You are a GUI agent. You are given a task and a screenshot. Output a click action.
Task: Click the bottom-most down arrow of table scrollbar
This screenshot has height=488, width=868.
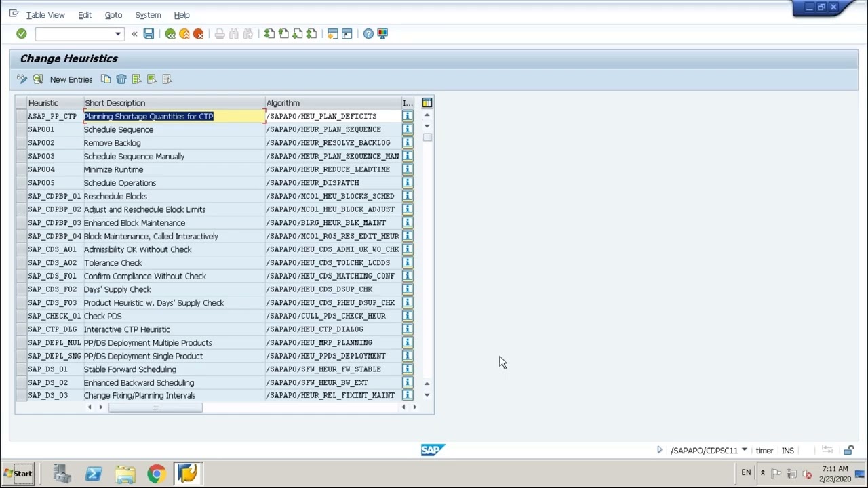pos(427,395)
